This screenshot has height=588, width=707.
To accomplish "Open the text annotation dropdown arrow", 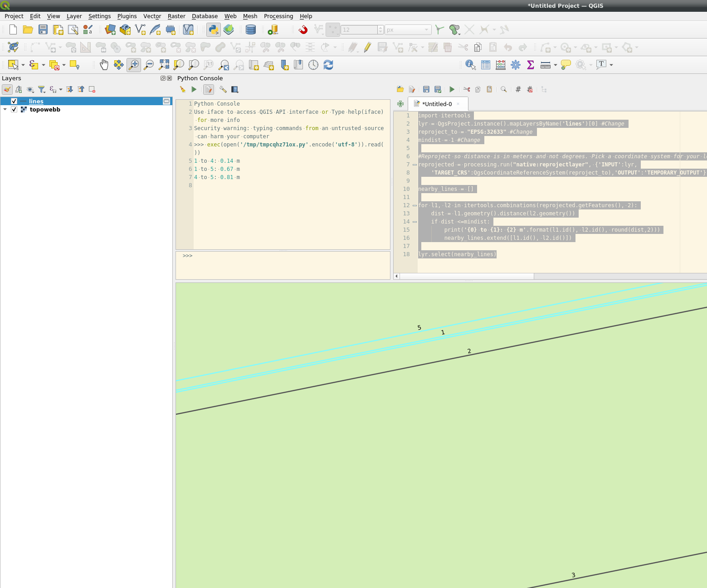I will pyautogui.click(x=611, y=65).
